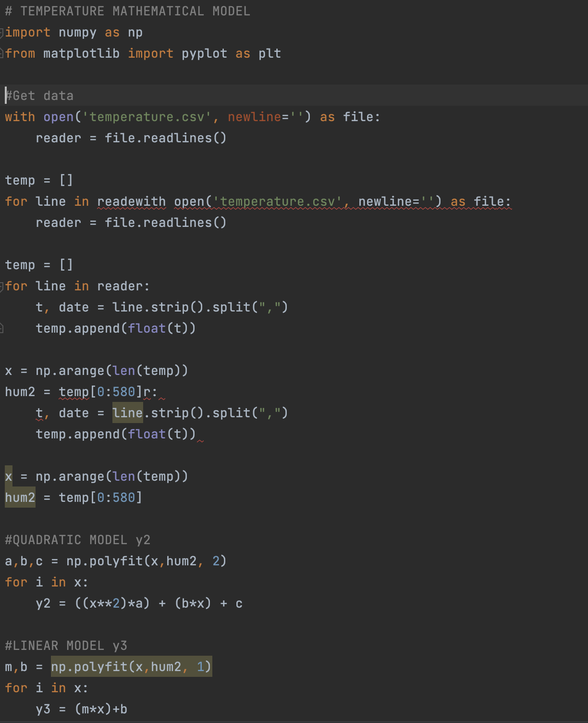The width and height of the screenshot is (588, 723).
Task: Click the highlighted 'line' in 'line.strip().split'
Action: point(127,413)
